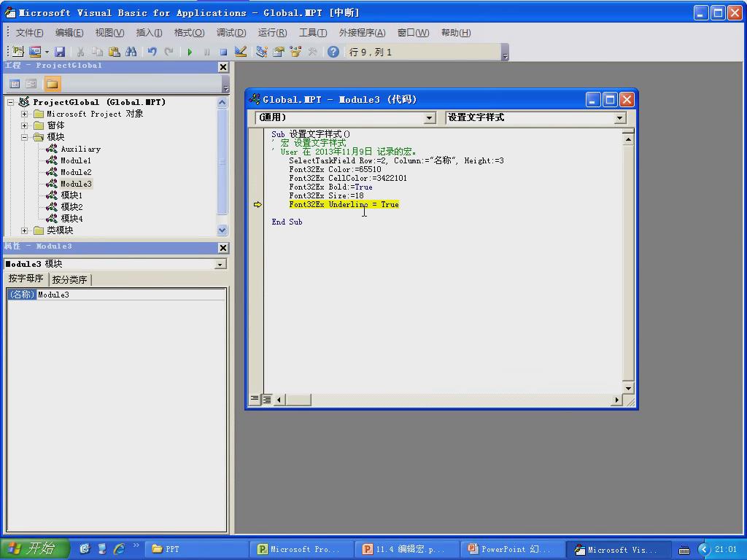
Task: Open the standard toolbar options arrow
Action: [506, 52]
